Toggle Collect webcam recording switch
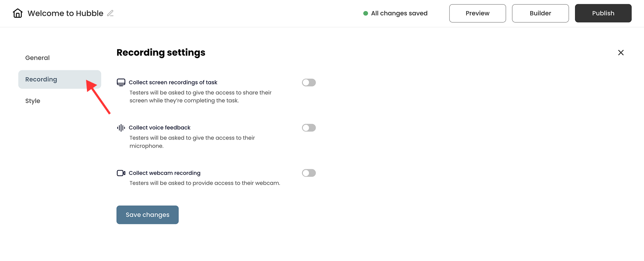The image size is (644, 261). click(x=309, y=173)
